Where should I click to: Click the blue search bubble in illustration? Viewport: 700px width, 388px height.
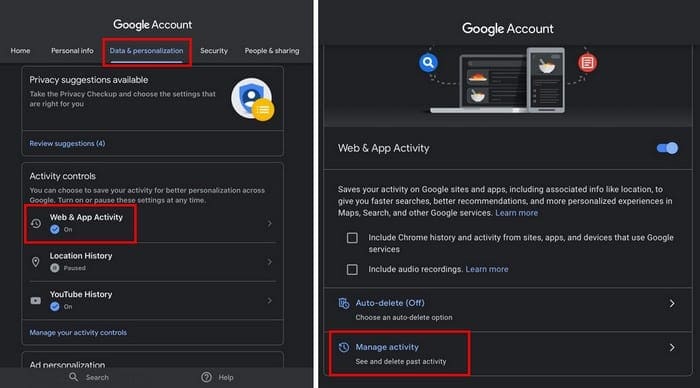pos(428,63)
